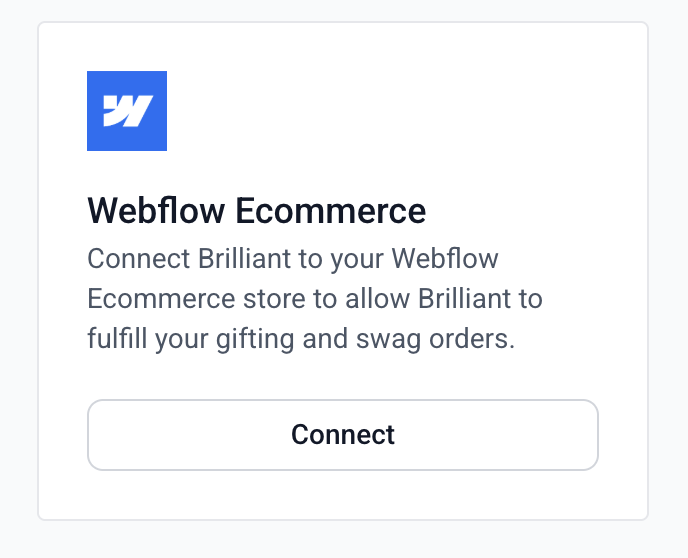Select the white W logo mark
The width and height of the screenshot is (688, 558).
click(128, 111)
